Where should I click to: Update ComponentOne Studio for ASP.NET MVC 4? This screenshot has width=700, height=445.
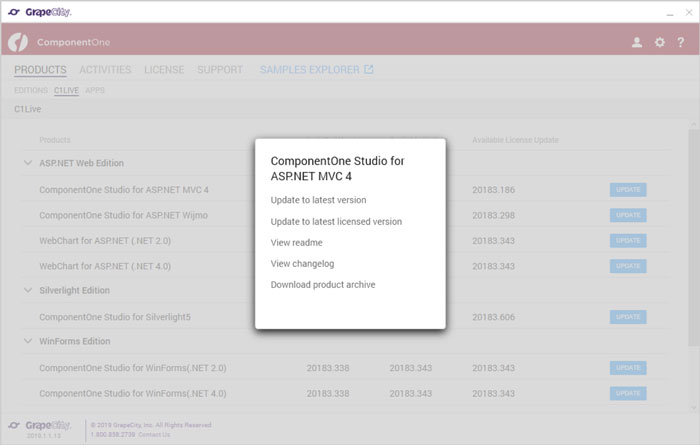(x=628, y=190)
